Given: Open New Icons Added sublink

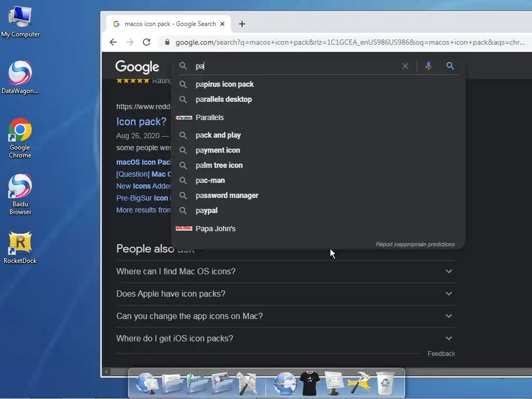Looking at the screenshot, I should tap(143, 186).
